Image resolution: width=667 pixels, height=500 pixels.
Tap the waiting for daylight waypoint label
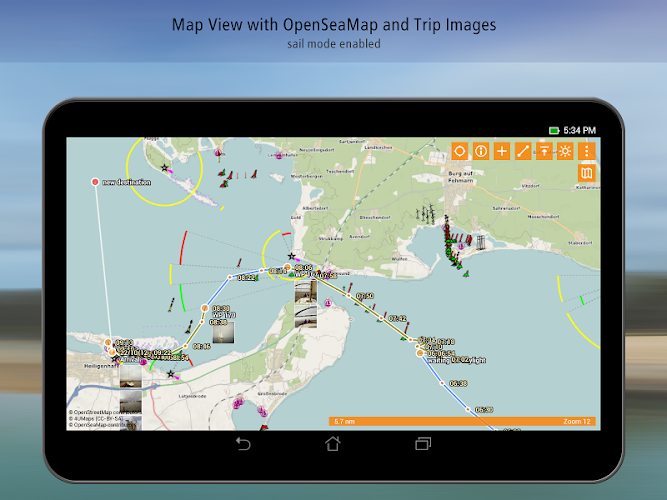click(x=456, y=360)
